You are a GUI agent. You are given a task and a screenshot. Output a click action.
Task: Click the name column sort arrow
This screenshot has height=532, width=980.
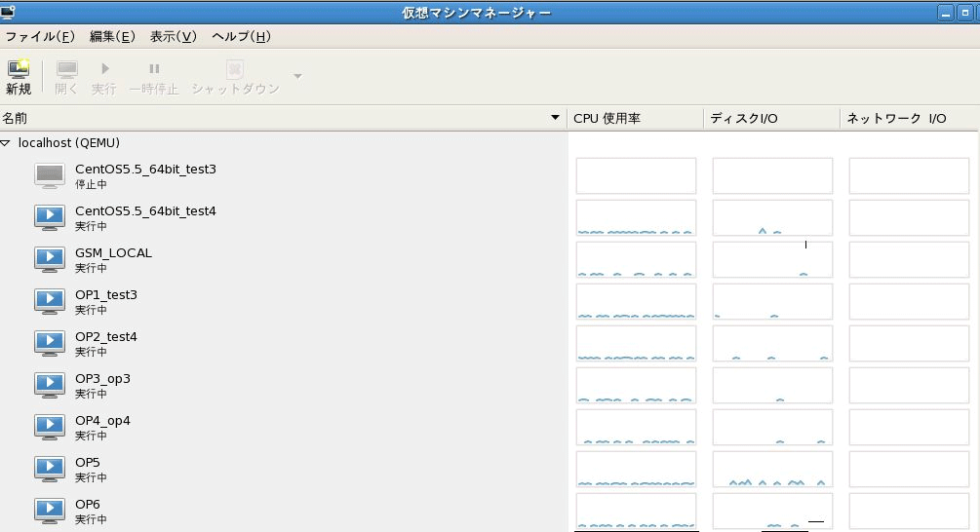pyautogui.click(x=556, y=119)
